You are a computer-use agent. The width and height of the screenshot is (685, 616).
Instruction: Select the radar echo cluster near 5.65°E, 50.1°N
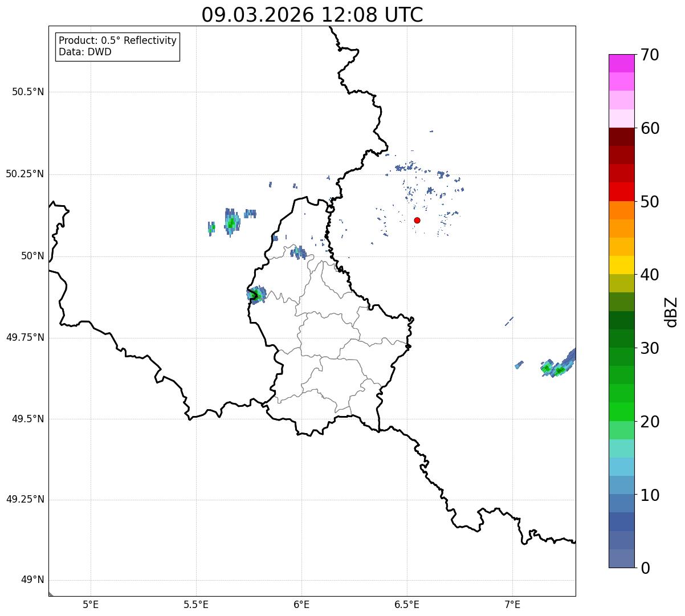tap(231, 222)
